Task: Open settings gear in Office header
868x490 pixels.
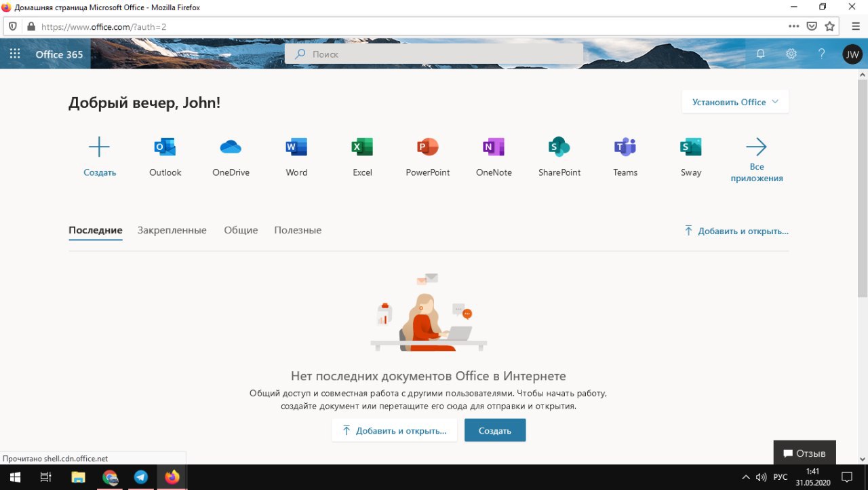Action: pyautogui.click(x=791, y=54)
